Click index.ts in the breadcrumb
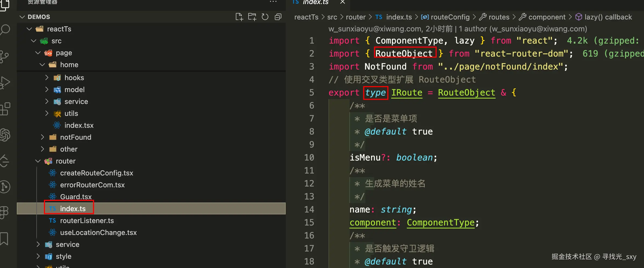The height and width of the screenshot is (268, 644). [x=399, y=17]
